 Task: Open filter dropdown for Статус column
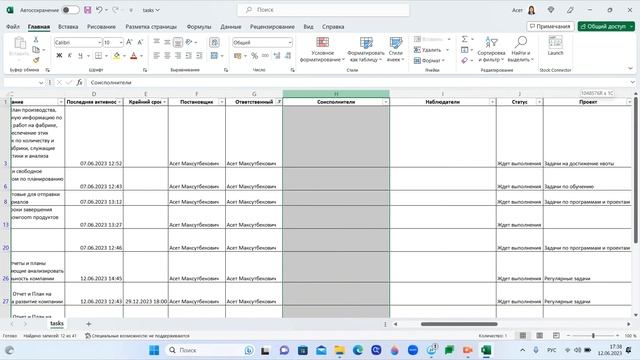point(539,102)
